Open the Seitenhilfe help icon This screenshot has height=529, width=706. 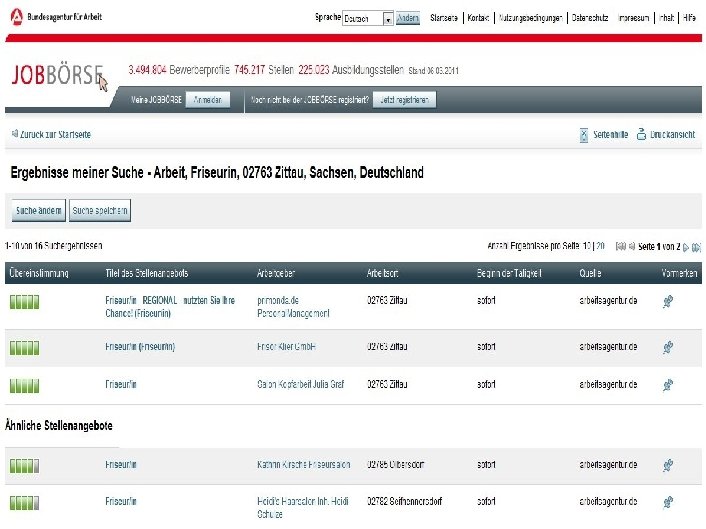pos(584,135)
